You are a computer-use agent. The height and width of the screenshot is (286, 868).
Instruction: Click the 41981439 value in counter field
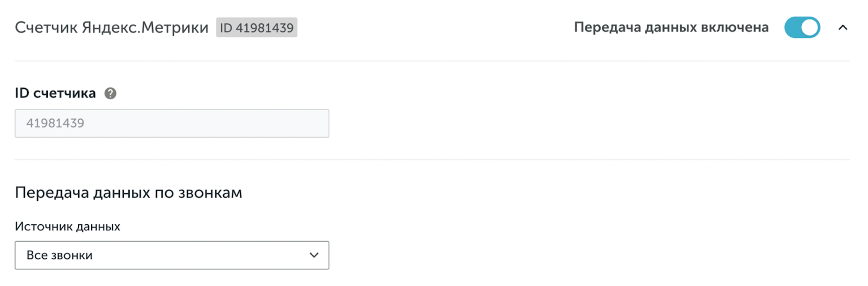coord(55,123)
